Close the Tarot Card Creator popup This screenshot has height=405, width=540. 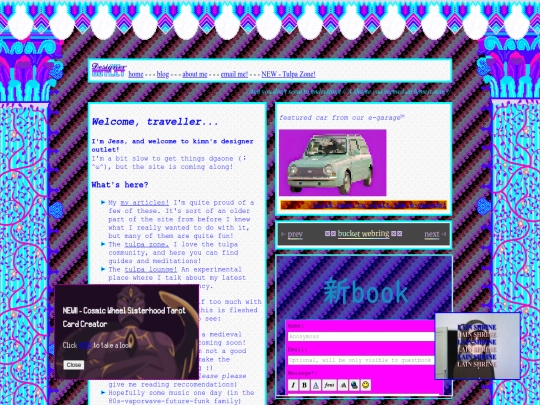(74, 365)
